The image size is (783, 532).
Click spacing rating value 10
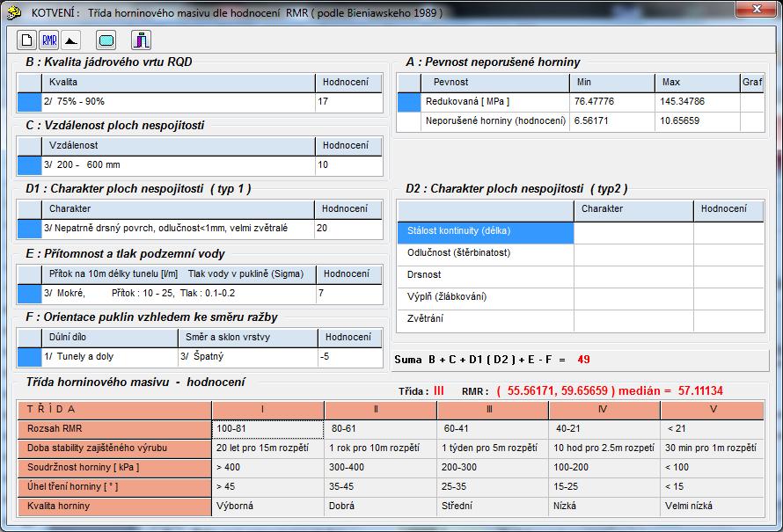pyautogui.click(x=348, y=165)
